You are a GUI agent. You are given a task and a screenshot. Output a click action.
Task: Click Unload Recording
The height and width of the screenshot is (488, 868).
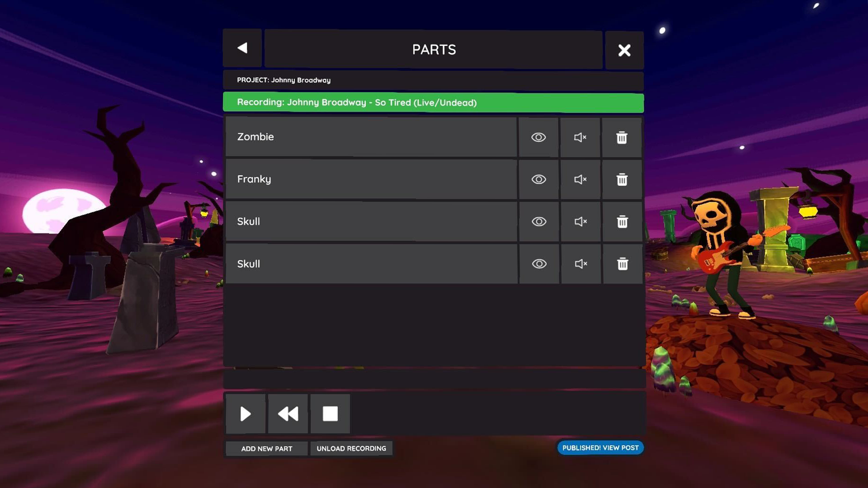351,449
